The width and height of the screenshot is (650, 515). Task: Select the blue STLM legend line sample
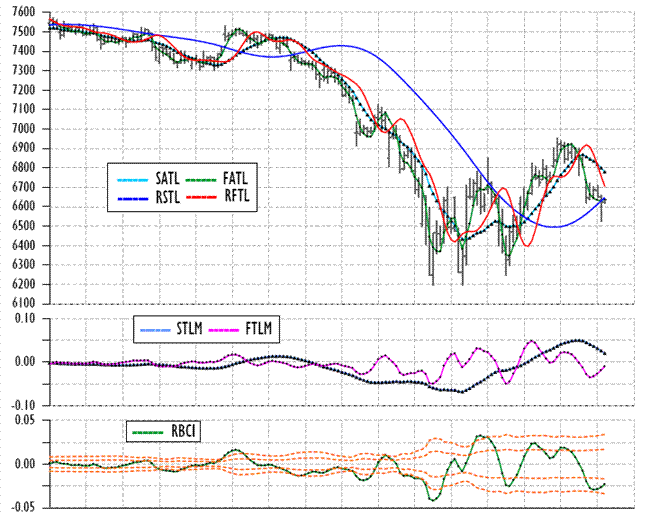coord(155,330)
